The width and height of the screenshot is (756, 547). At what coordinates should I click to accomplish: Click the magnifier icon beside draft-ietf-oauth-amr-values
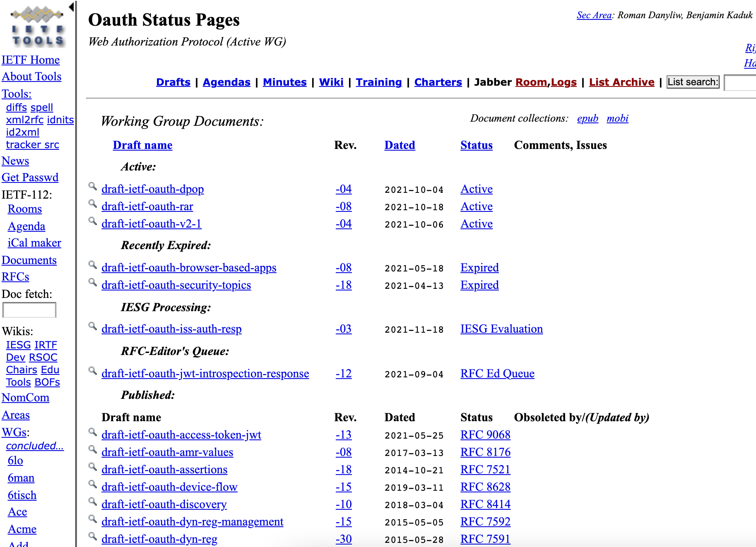[93, 449]
